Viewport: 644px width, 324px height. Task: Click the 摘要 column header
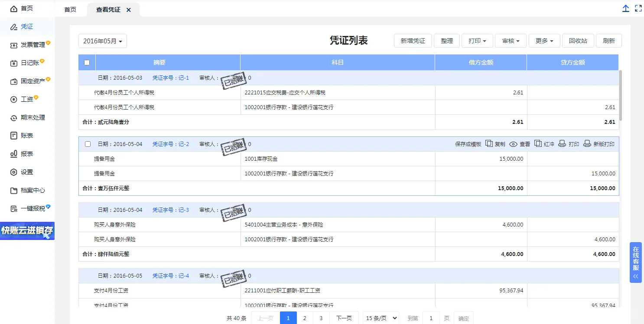159,62
